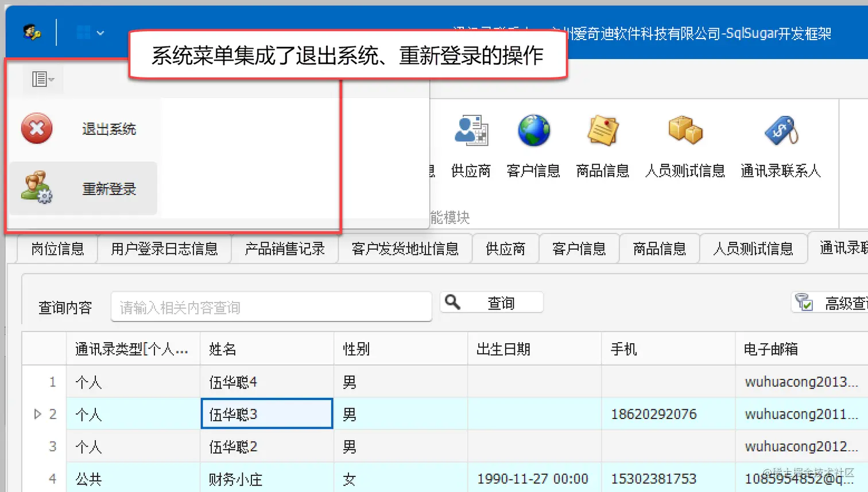Open the 通讯录联系人 tag icon
868x492 pixels.
click(x=781, y=130)
